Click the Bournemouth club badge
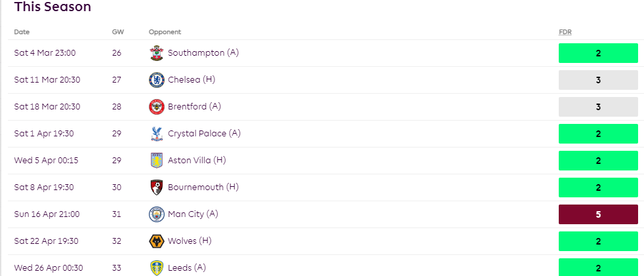 157,187
